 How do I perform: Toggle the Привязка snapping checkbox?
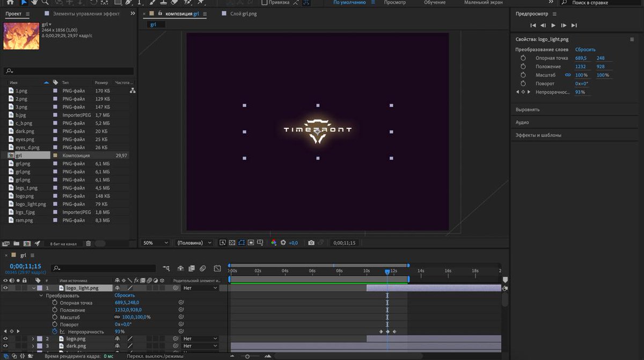[264, 2]
